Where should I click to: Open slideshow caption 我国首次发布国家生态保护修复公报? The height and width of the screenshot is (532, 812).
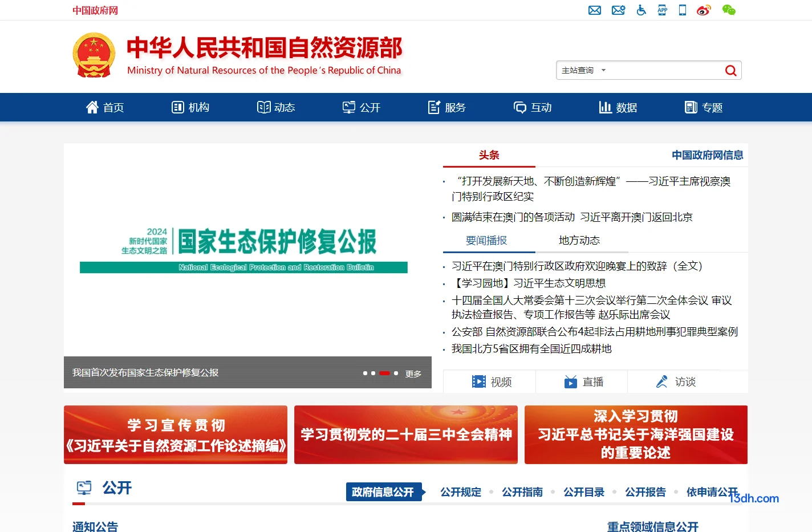point(145,373)
